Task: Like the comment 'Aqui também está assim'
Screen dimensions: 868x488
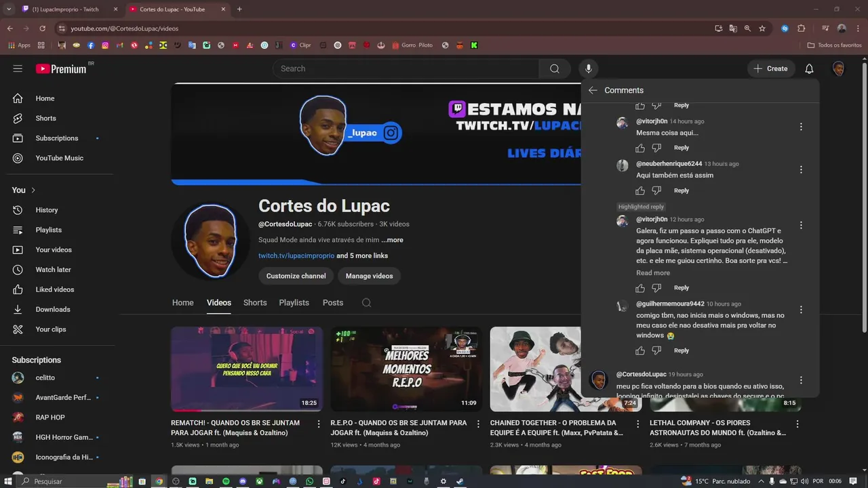Action: pos(640,190)
